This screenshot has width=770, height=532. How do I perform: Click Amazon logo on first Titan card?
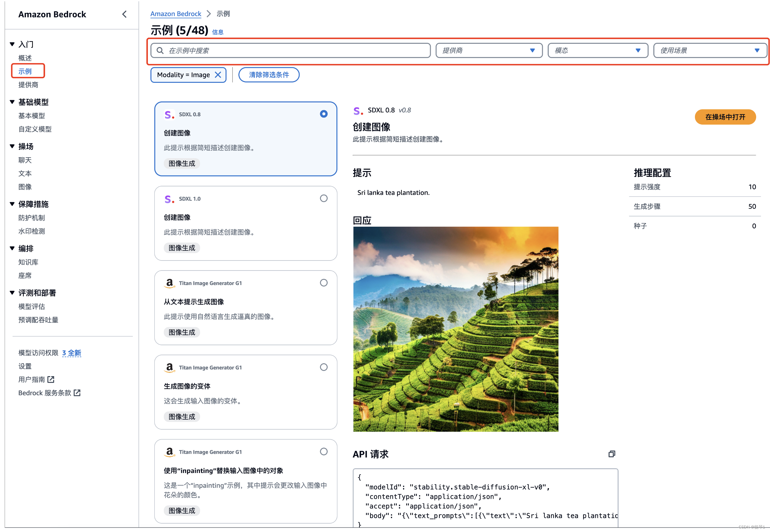(x=169, y=283)
